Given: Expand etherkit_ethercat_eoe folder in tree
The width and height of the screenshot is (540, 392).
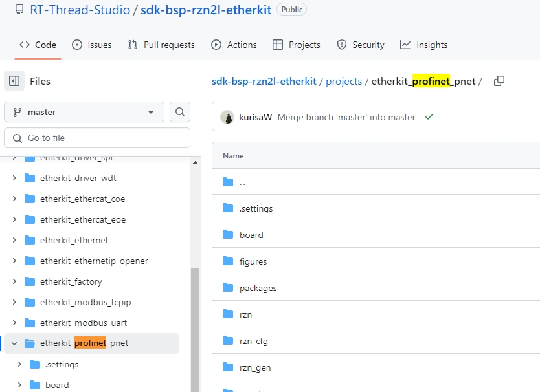Looking at the screenshot, I should [14, 219].
